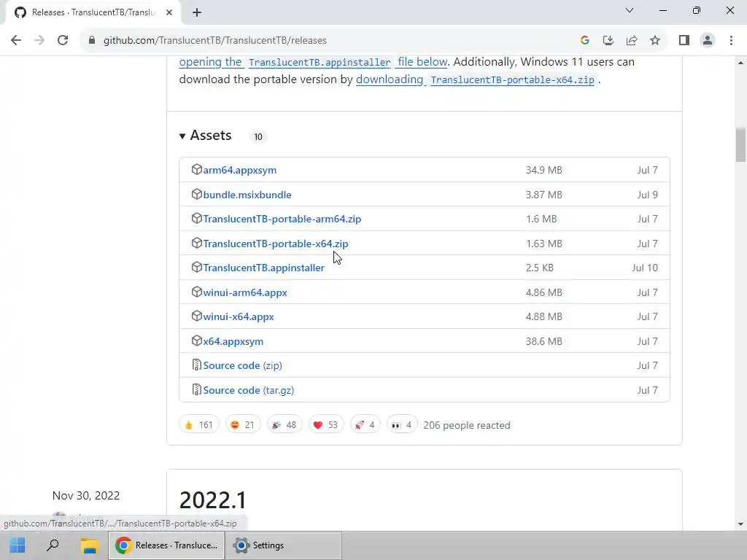This screenshot has height=560, width=747.
Task: Download TranslucentTB.appinstaller from assets list
Action: [x=263, y=268]
